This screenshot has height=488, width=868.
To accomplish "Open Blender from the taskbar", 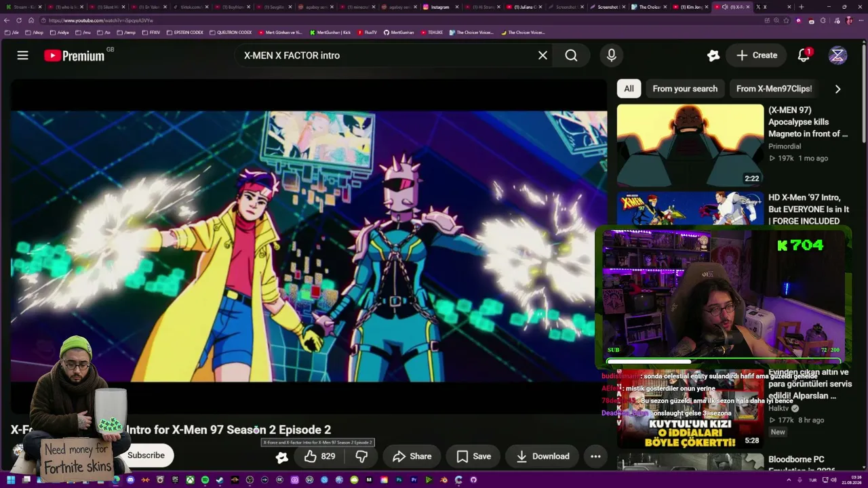I will (443, 480).
